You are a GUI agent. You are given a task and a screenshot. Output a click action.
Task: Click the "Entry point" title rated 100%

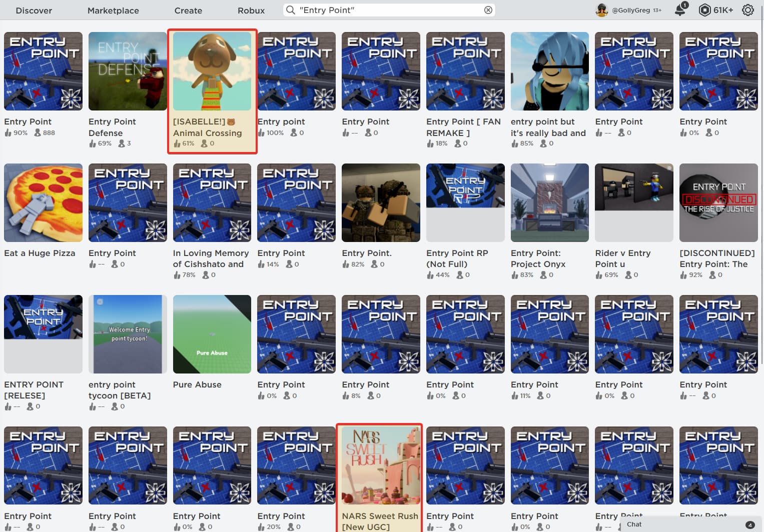coord(281,121)
